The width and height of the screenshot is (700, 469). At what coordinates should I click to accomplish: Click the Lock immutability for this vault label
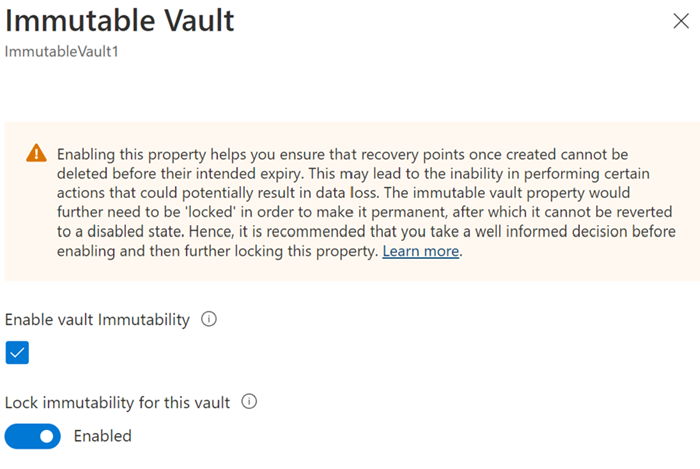117,402
